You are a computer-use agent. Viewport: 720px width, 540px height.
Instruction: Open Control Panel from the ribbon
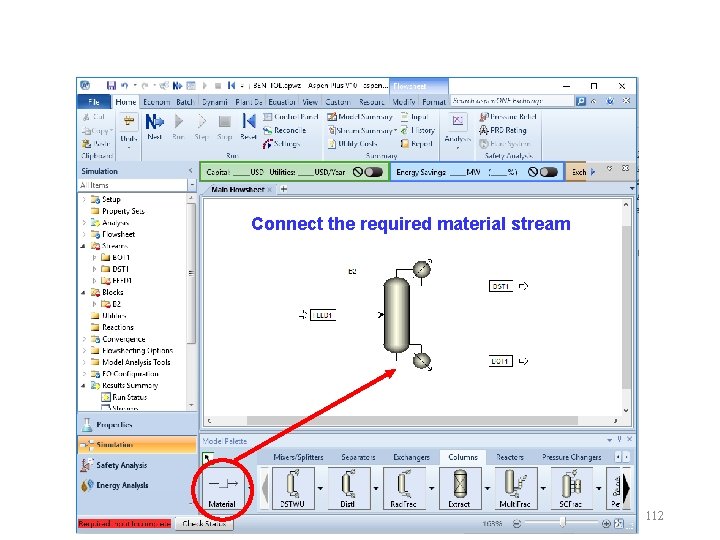[291, 117]
